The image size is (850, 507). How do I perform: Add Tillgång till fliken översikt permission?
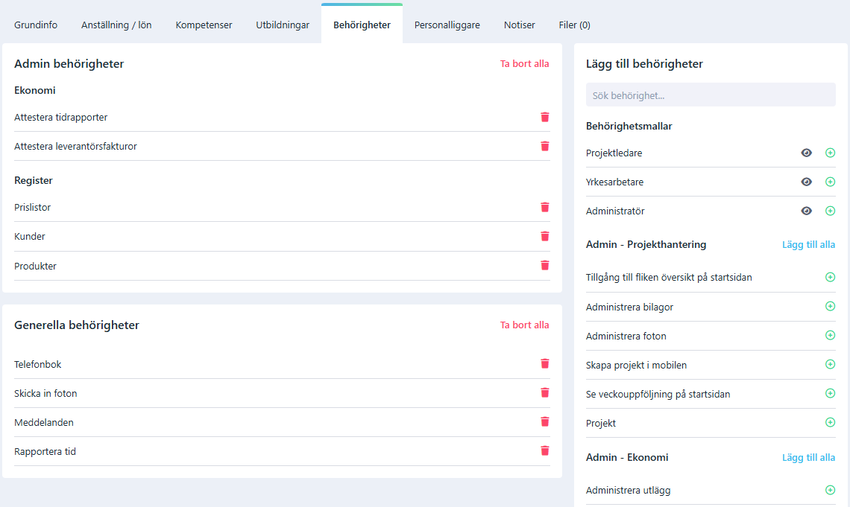830,277
